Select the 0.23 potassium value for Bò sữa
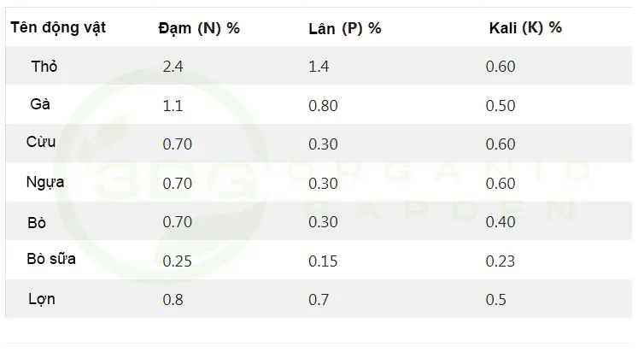The image size is (644, 352). coord(500,261)
